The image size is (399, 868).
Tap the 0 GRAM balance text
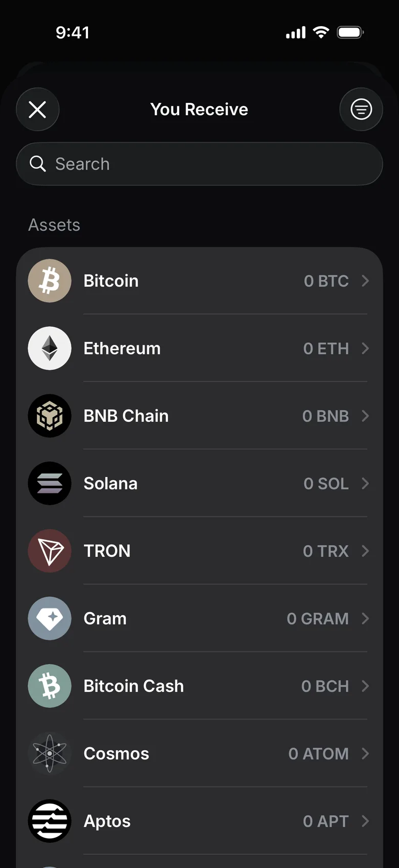tap(318, 619)
